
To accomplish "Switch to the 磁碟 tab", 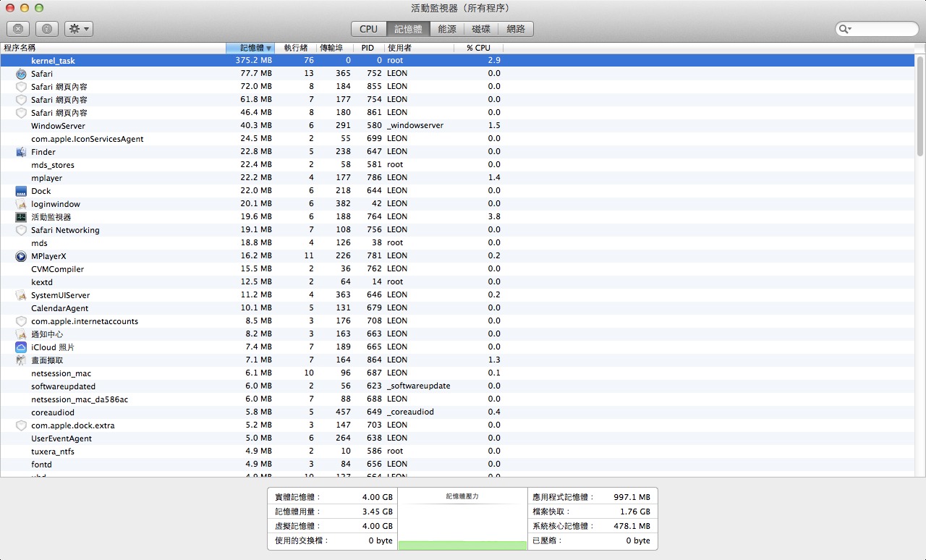I will [x=481, y=29].
